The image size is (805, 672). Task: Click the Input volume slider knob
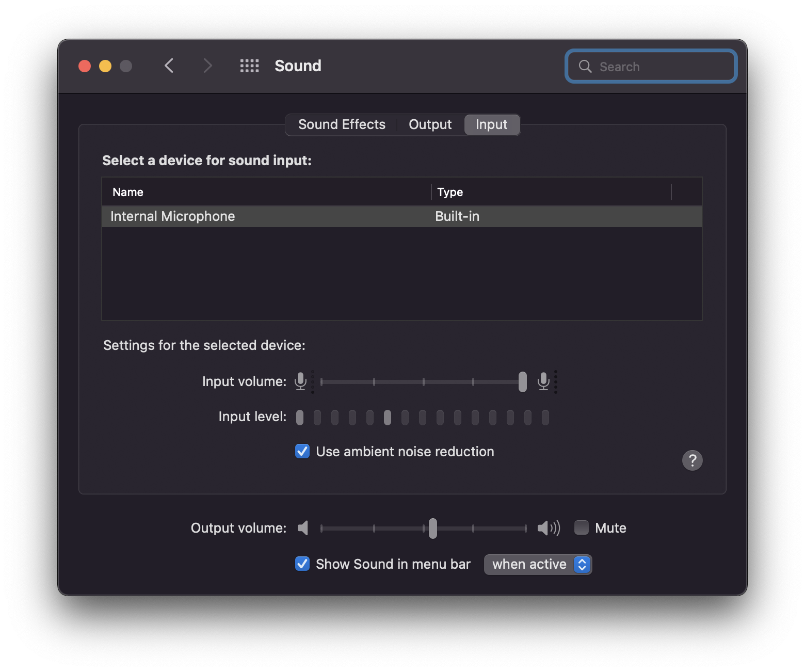(x=523, y=382)
